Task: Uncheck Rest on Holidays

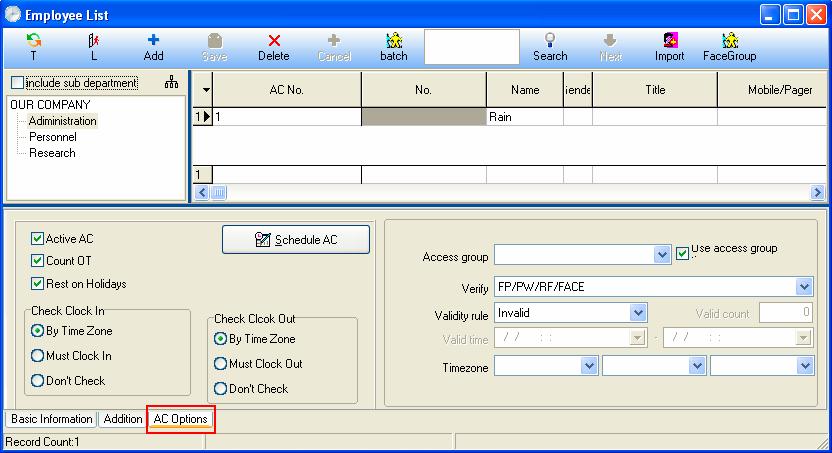Action: pos(37,283)
